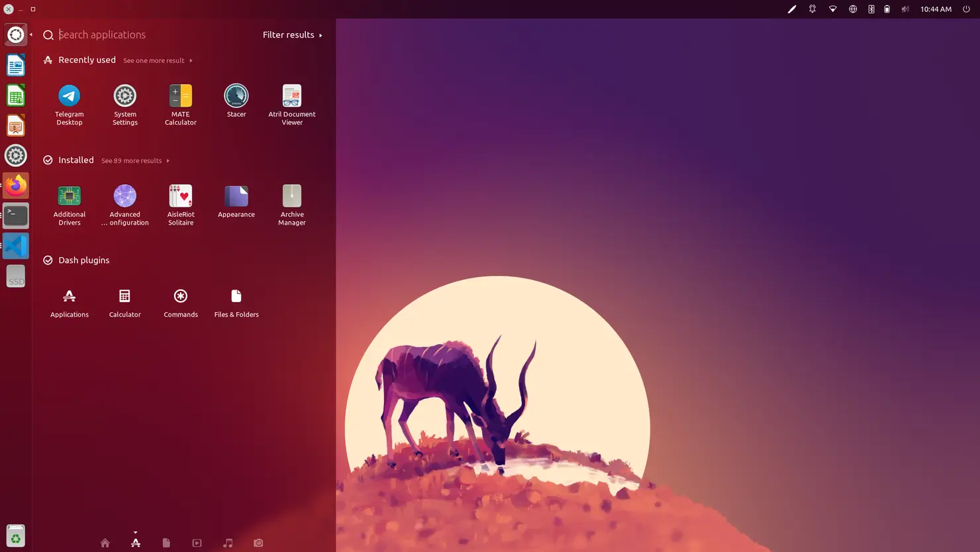
Task: Open SSD drive in launcher
Action: 15,276
